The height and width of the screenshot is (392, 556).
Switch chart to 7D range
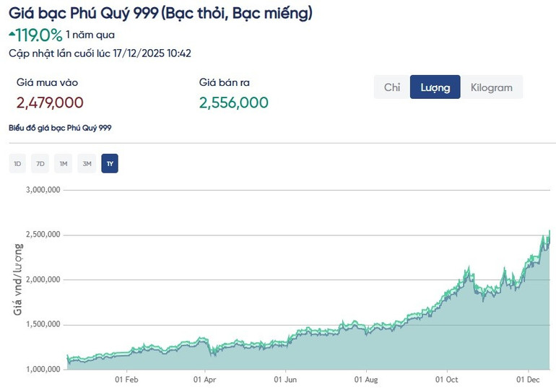tap(40, 164)
